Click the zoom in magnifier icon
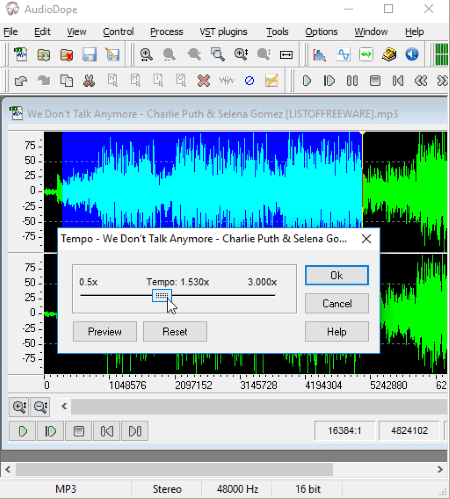 [x=146, y=54]
